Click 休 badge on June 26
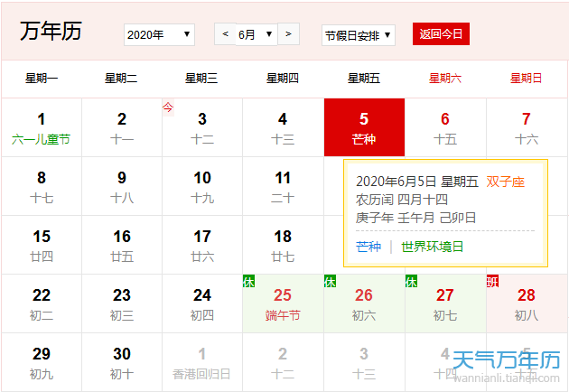Image resolution: width=569 pixels, height=392 pixels. (330, 281)
